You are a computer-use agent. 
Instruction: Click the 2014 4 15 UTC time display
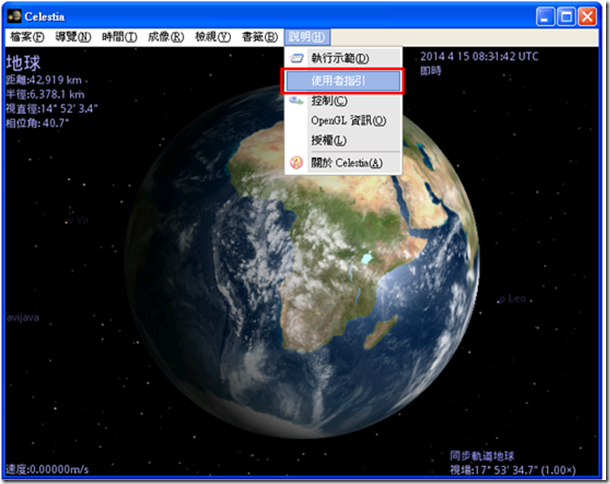pyautogui.click(x=479, y=57)
